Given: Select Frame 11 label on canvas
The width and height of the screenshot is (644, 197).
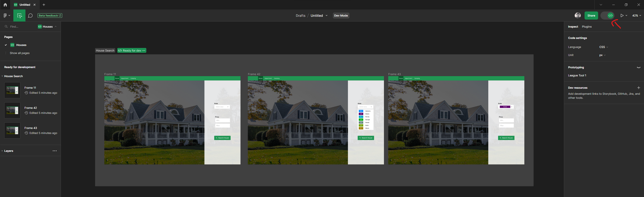Looking at the screenshot, I should [110, 74].
